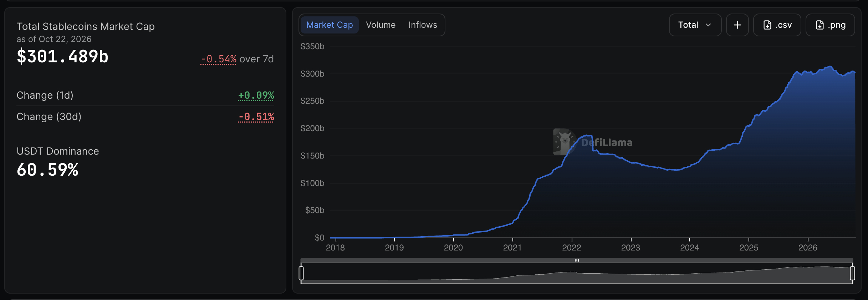Click the -0.54% seven-day change
Viewport: 868px width, 300px height.
pos(218,59)
